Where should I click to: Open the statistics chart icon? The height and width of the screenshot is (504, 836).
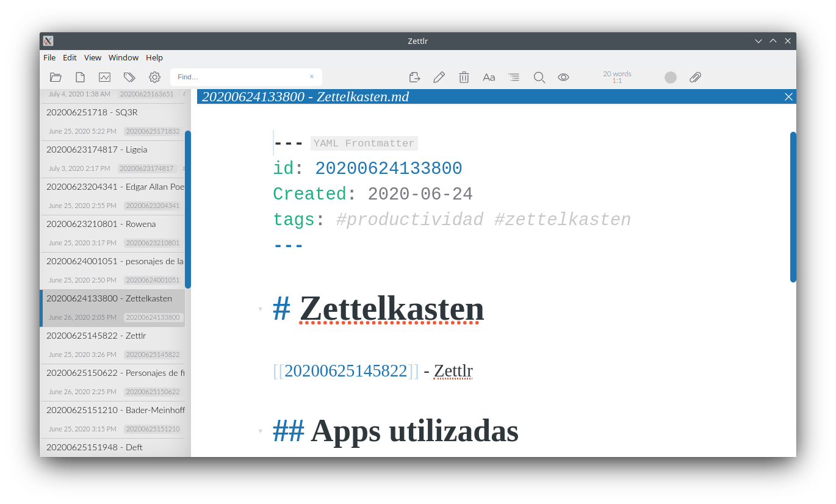(x=104, y=77)
